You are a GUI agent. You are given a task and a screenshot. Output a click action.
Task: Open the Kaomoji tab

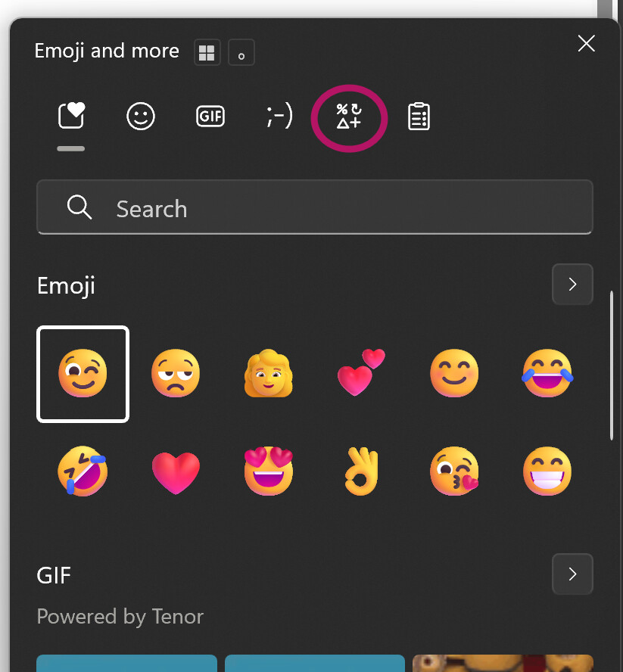point(279,117)
